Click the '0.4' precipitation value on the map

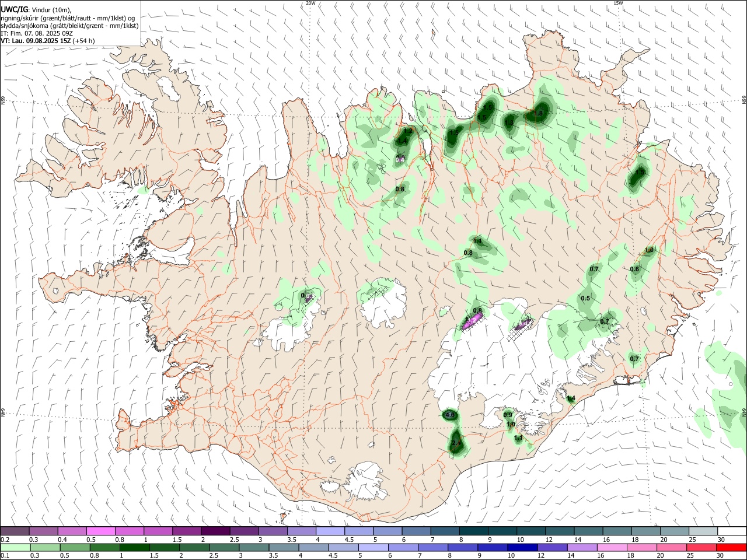pos(400,160)
